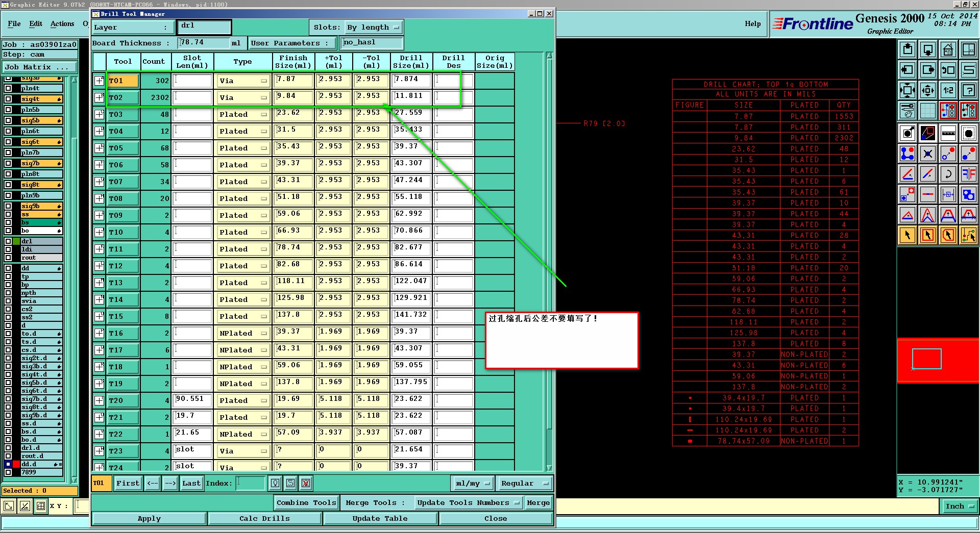Viewport: 980px width, 533px height.
Task: Open the Slots 'By length' dropdown
Action: pyautogui.click(x=373, y=27)
